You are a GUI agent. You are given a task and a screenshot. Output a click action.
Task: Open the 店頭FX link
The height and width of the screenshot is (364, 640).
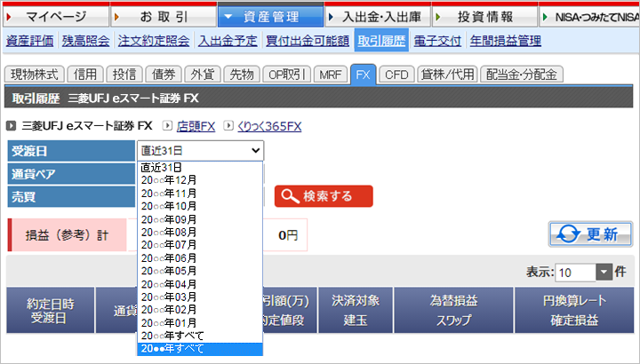196,126
